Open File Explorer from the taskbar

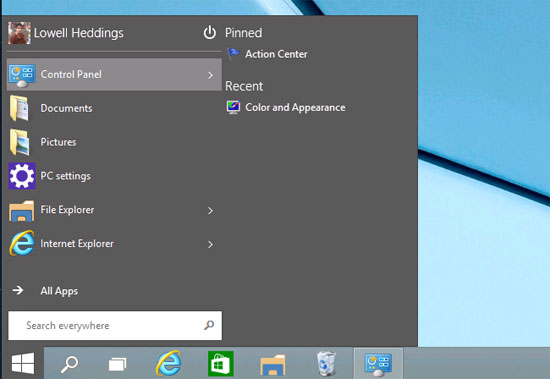pos(273,365)
